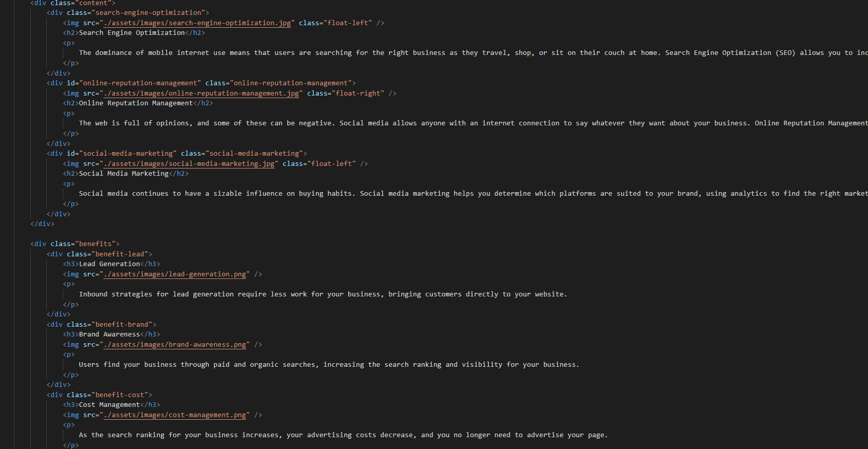Open the search-engine-optimization.jpg image path link
868x449 pixels.
(197, 23)
